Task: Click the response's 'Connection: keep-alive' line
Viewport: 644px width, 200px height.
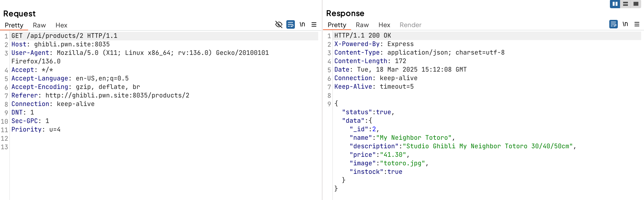Action: 376,78
